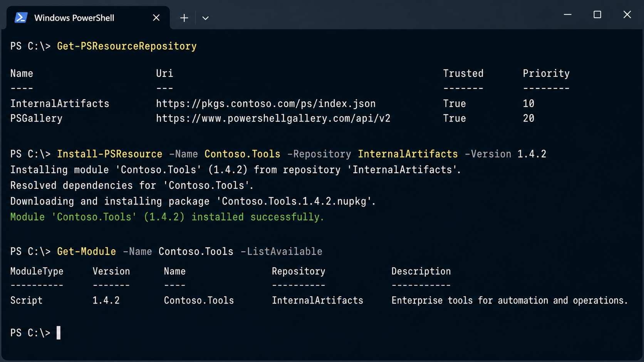Click the priority value 10
This screenshot has height=362, width=644.
(x=528, y=103)
